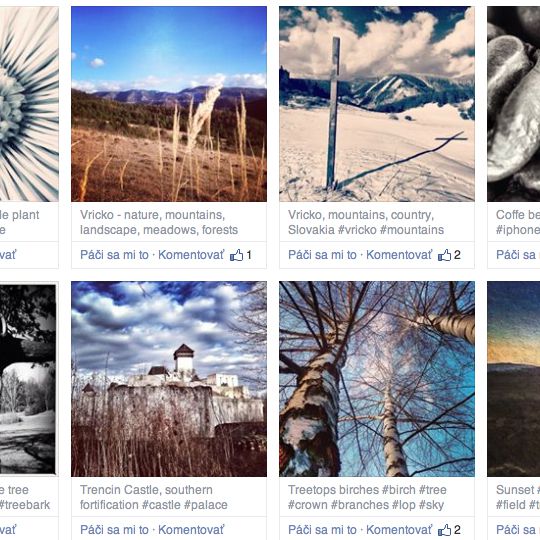Click thumbs-up icon under Vricko nature photo
This screenshot has height=540, width=540.
tap(237, 255)
